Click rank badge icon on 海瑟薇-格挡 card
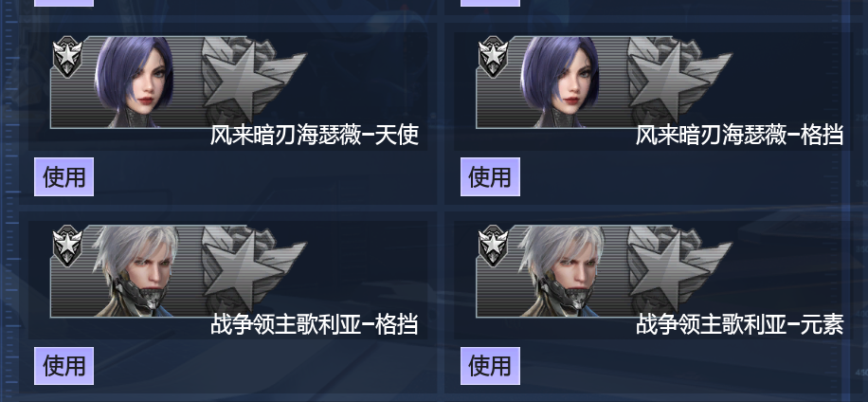The image size is (868, 402). [x=494, y=57]
